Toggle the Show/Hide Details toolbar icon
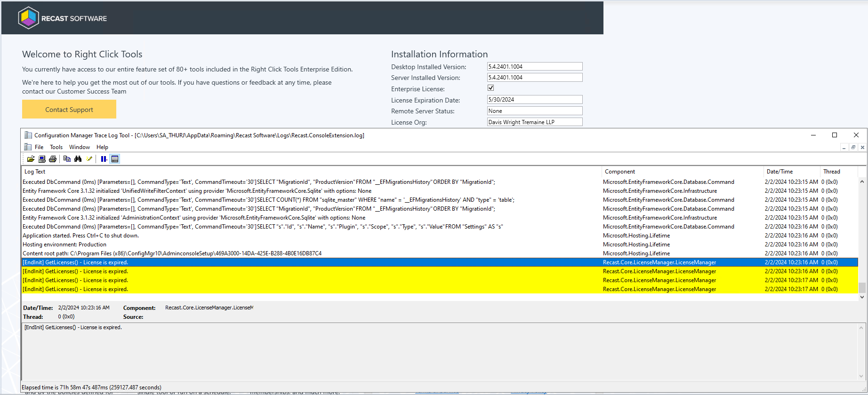Viewport: 868px width, 395px height. coord(115,159)
